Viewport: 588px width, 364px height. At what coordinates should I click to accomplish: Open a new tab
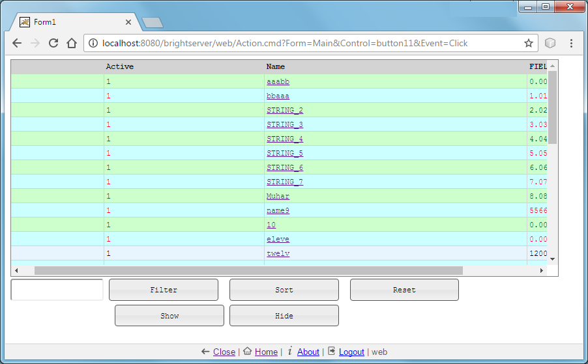tap(152, 23)
